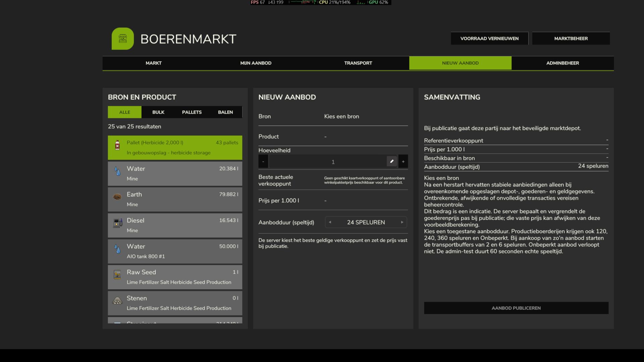The height and width of the screenshot is (362, 644).
Task: Click the 'Kies een bron' source field
Action: tap(341, 116)
